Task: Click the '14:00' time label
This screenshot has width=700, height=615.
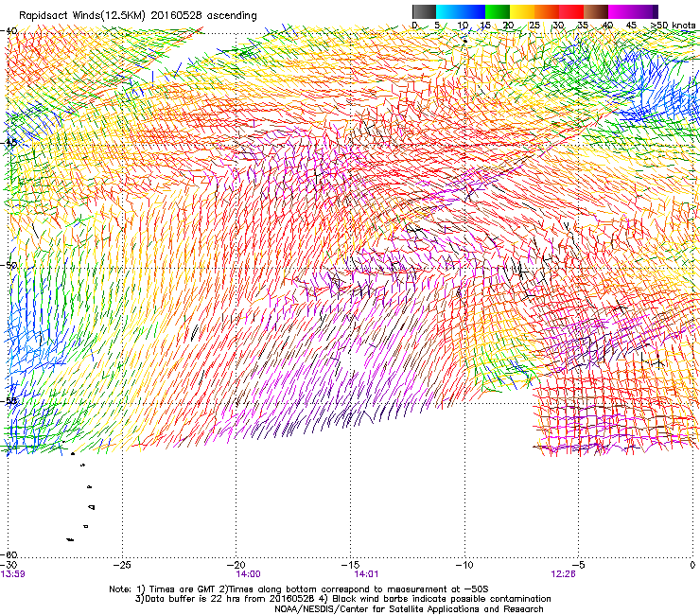Action: (248, 574)
